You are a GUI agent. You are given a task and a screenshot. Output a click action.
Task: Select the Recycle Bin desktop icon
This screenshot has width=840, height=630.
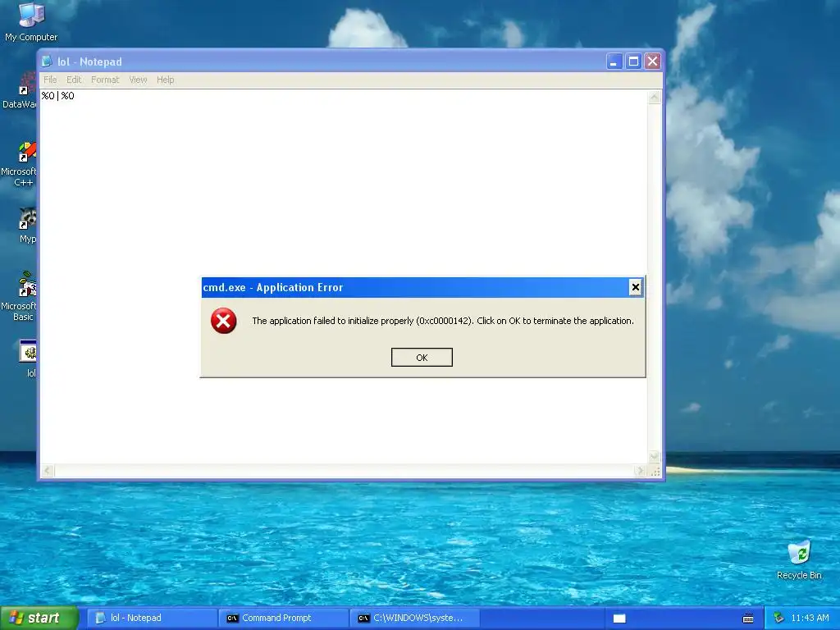coord(799,559)
